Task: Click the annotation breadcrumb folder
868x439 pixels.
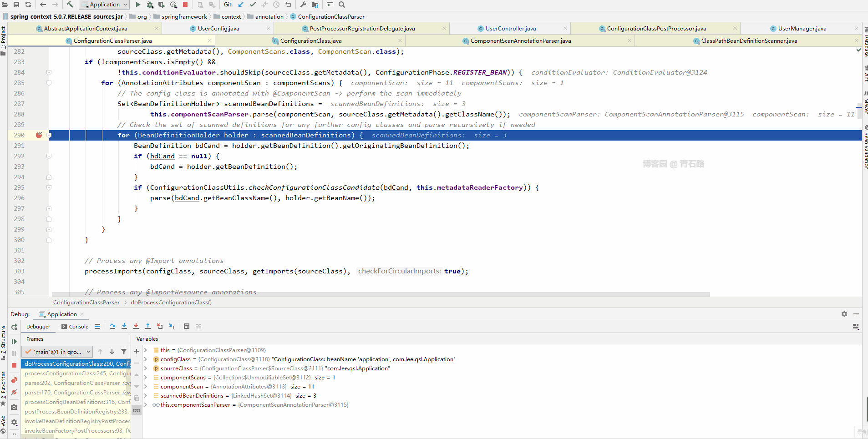Action: [266, 16]
